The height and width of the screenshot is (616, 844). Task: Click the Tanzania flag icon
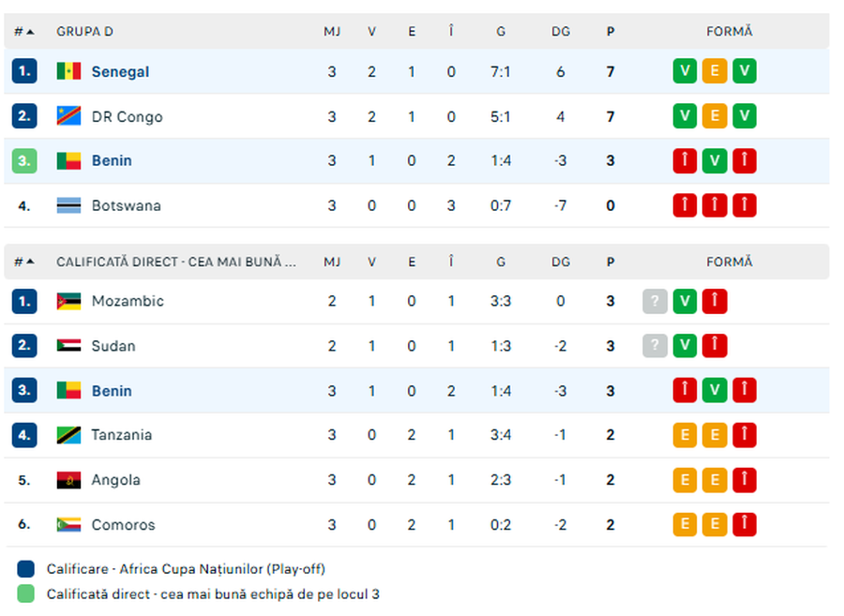[x=68, y=435]
